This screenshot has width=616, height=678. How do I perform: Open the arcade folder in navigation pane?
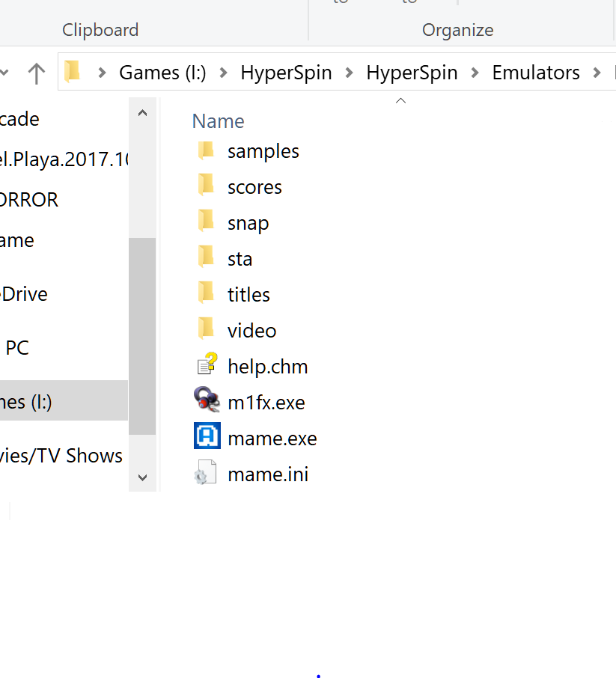click(x=19, y=119)
